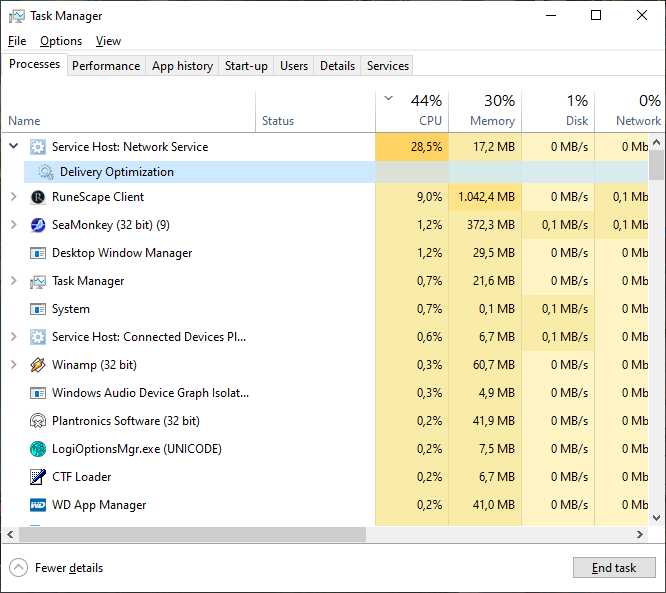Click the Desktop Window Manager icon
The height and width of the screenshot is (593, 666).
tap(38, 253)
